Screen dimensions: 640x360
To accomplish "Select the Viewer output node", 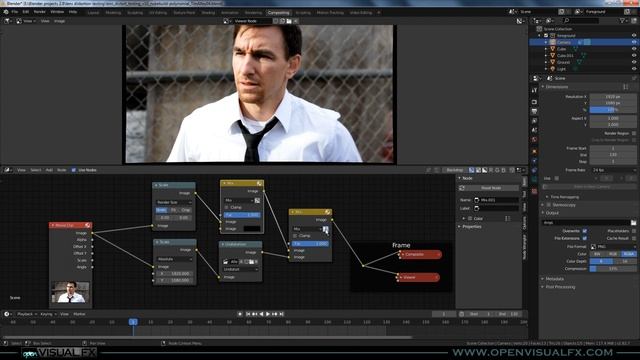I will [418, 277].
